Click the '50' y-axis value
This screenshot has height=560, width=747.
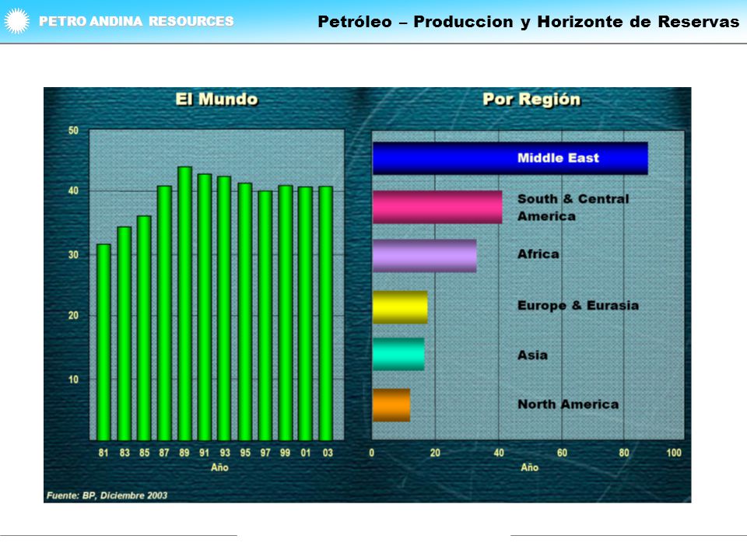click(73, 131)
